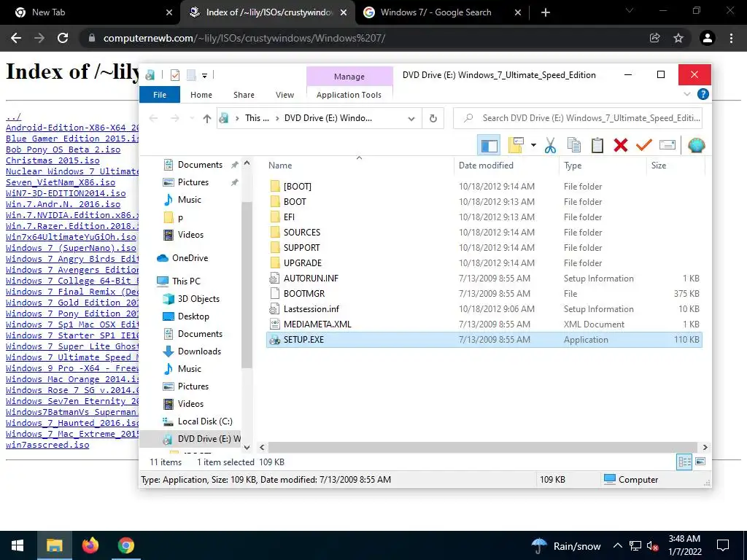Reload the page in Chrome
Screen dimensions: 747x560
[x=63, y=38]
